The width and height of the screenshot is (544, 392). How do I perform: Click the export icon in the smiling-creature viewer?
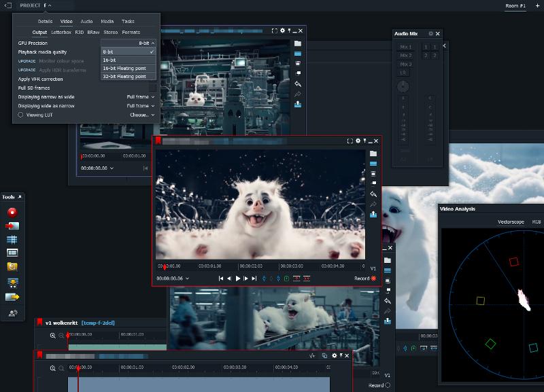tap(373, 215)
